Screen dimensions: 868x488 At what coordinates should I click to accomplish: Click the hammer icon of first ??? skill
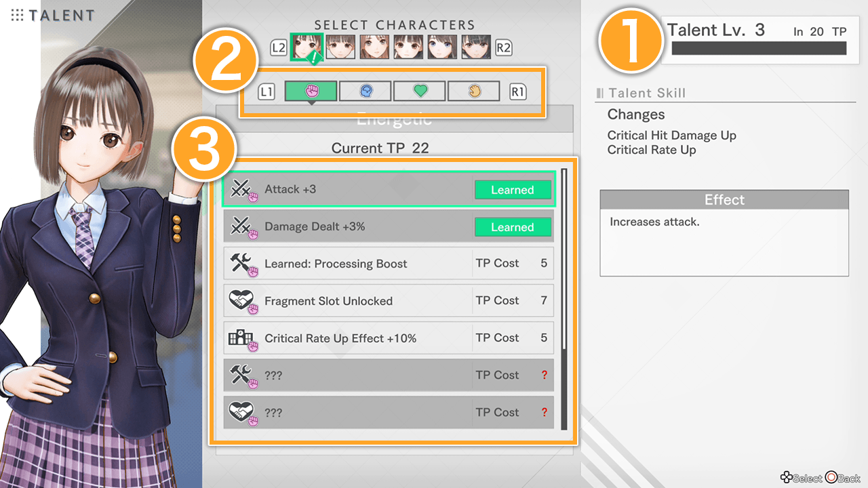pos(242,375)
